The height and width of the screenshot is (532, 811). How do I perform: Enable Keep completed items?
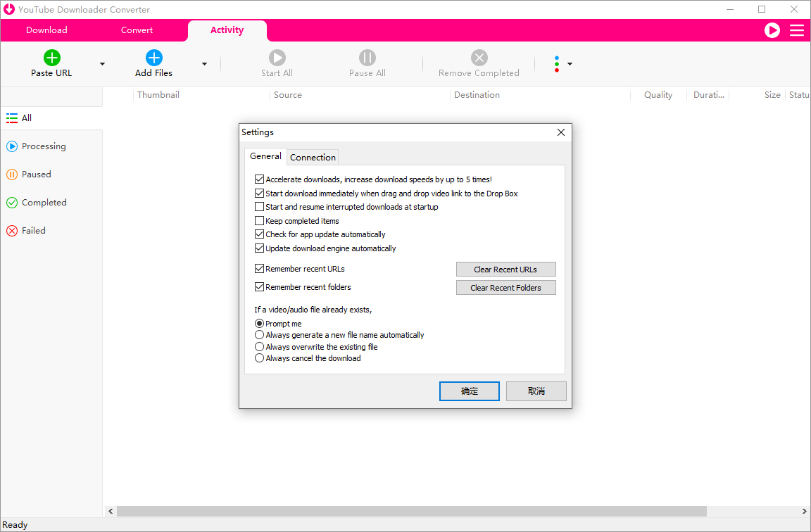click(x=259, y=220)
